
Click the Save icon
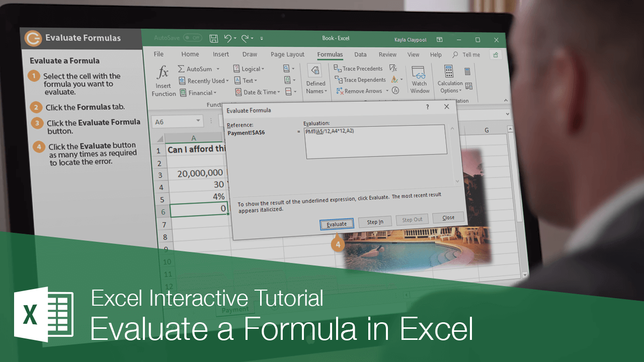tap(213, 38)
